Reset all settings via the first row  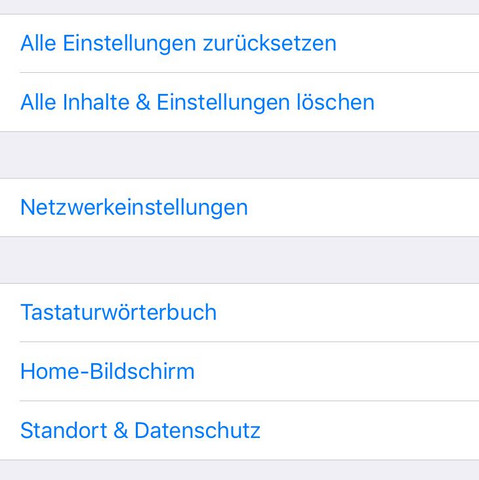point(239,43)
